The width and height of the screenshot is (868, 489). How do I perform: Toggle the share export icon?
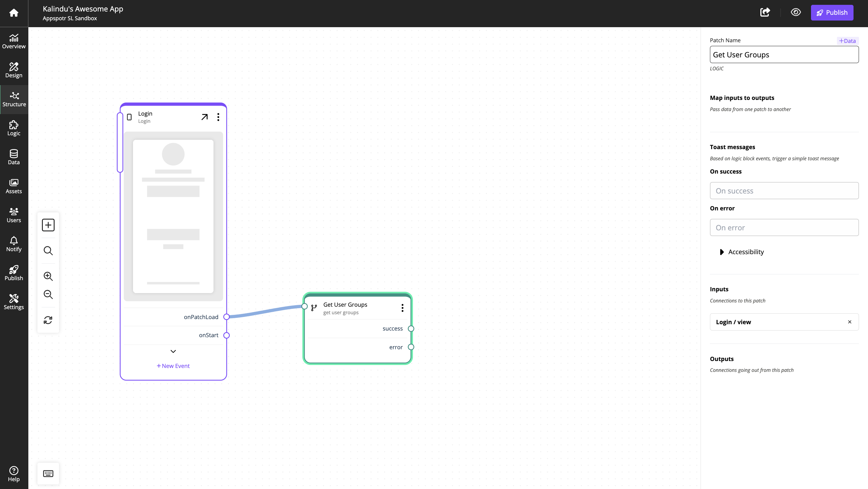pos(765,12)
